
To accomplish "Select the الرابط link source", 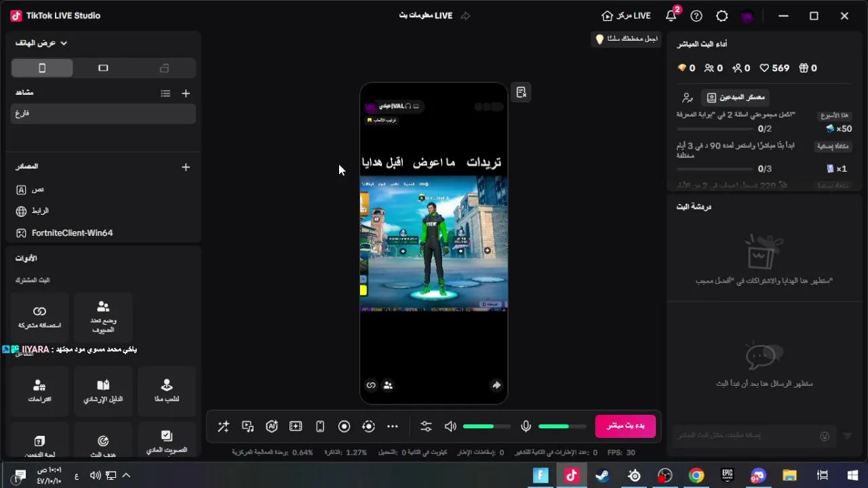I will (x=104, y=211).
